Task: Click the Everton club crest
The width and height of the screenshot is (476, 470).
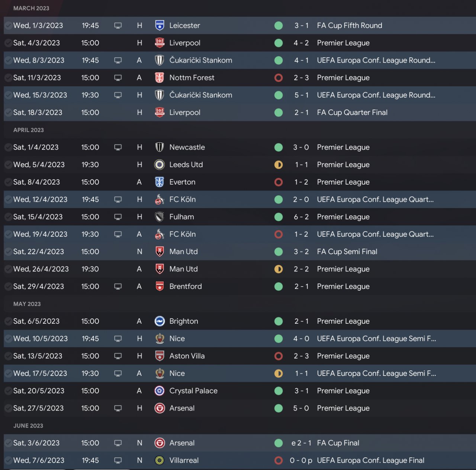Action: pos(160,182)
